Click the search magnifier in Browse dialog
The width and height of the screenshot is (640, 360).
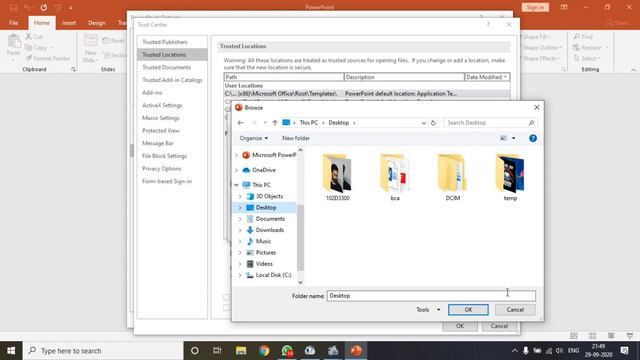pos(531,123)
